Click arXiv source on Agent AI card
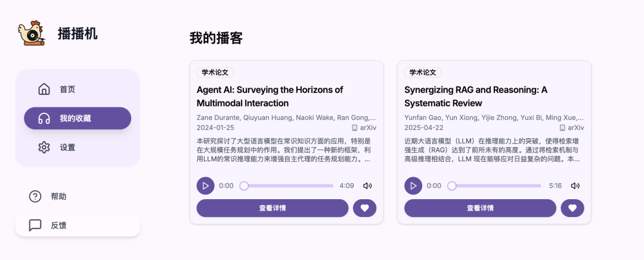Image resolution: width=644 pixels, height=260 pixels. pos(364,128)
